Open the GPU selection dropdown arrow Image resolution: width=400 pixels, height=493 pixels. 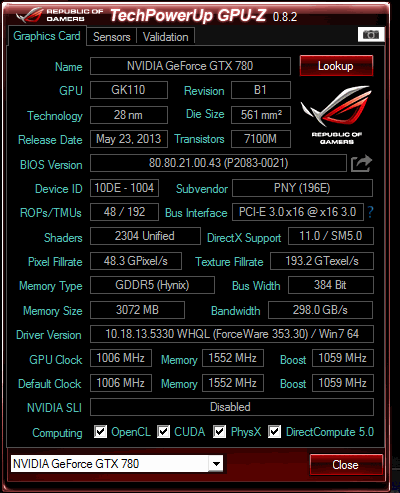pos(216,464)
